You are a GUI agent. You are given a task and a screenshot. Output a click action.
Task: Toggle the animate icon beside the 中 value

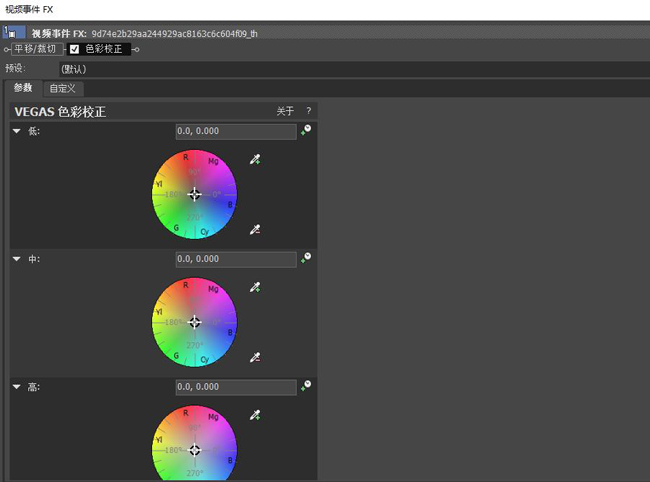tap(306, 258)
